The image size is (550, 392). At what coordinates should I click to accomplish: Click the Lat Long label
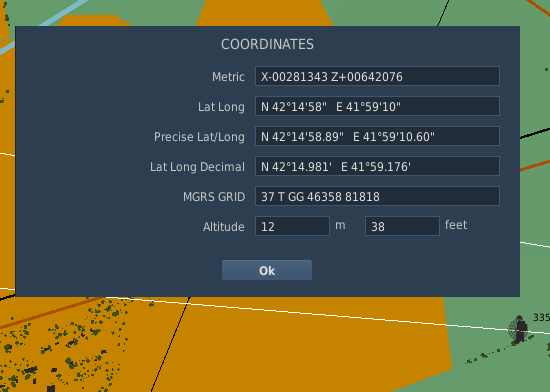pos(221,107)
